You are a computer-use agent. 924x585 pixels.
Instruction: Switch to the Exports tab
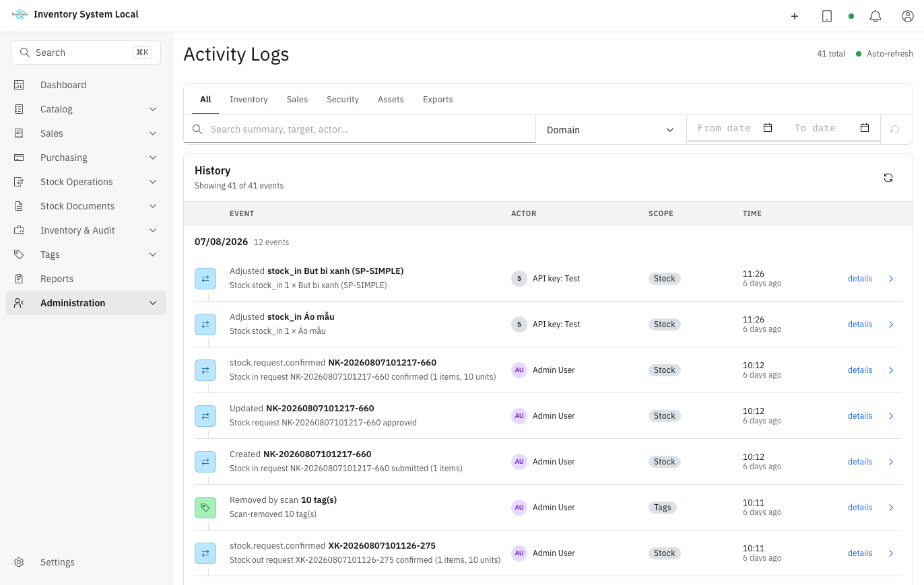pos(438,99)
